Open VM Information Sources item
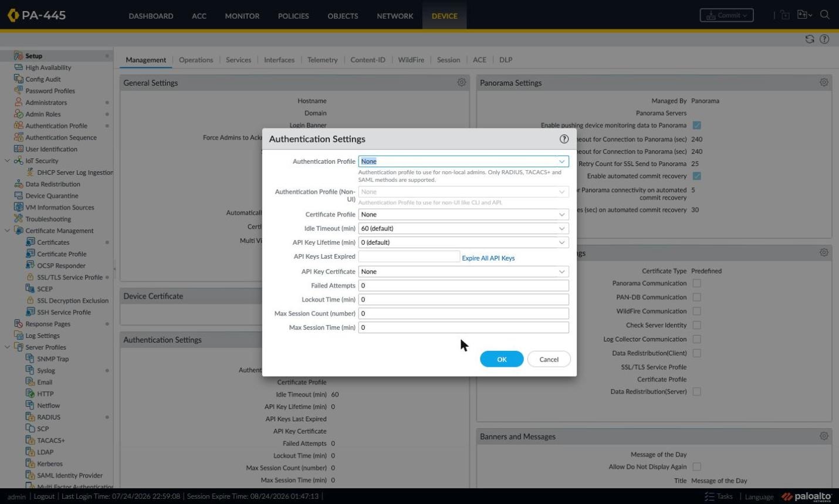This screenshot has width=839, height=504. [59, 208]
